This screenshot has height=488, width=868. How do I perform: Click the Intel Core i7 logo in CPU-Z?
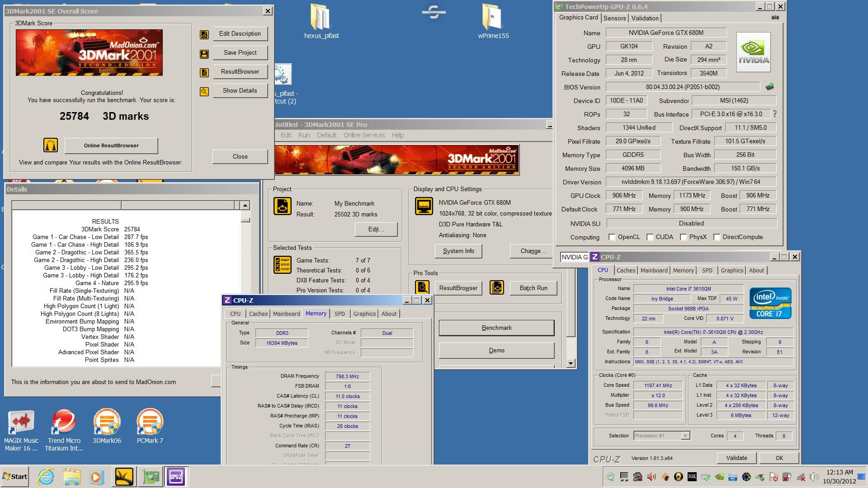(770, 303)
